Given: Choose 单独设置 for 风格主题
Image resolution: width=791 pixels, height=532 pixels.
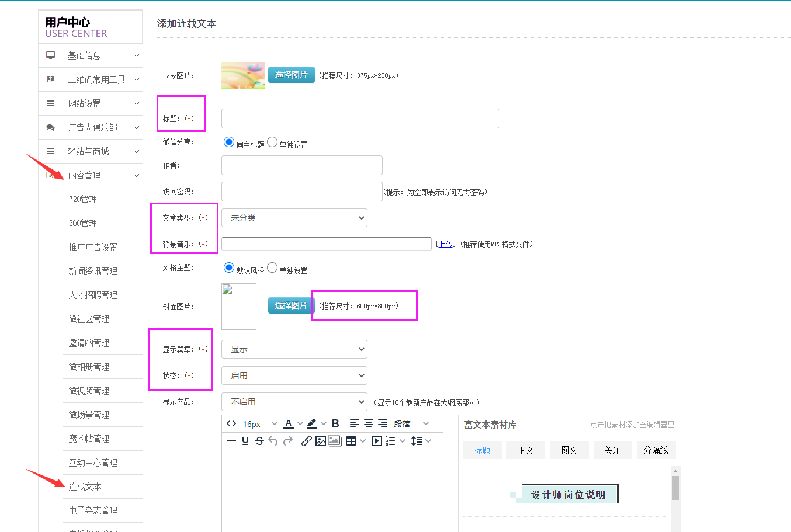Looking at the screenshot, I should [272, 267].
